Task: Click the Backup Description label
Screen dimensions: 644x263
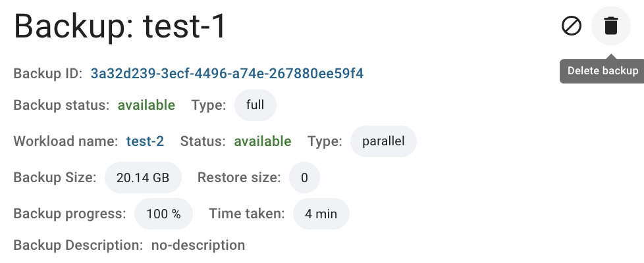Action: pos(78,245)
